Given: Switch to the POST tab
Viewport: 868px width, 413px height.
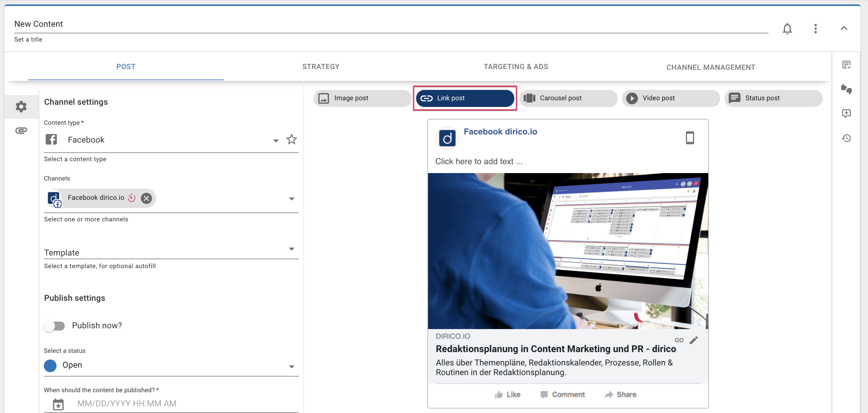Looking at the screenshot, I should [x=126, y=67].
